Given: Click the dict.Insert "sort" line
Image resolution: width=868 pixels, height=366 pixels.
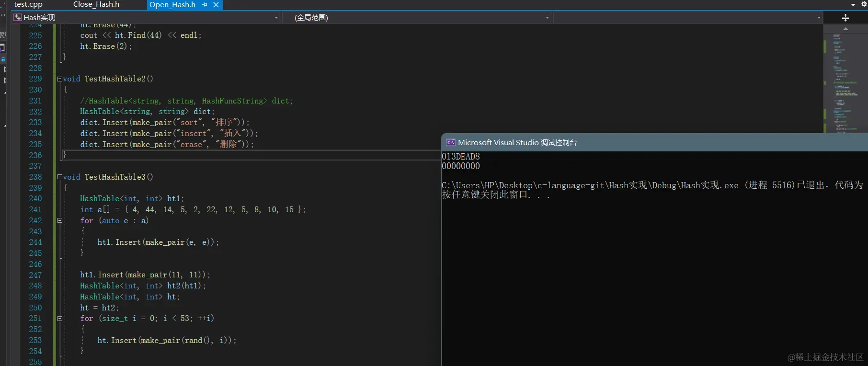Looking at the screenshot, I should 165,123.
